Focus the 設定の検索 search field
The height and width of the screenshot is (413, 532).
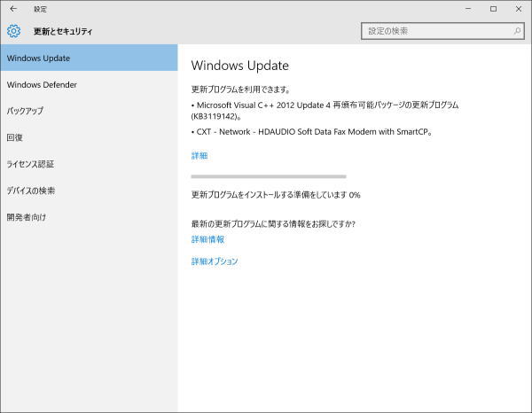[x=442, y=31]
